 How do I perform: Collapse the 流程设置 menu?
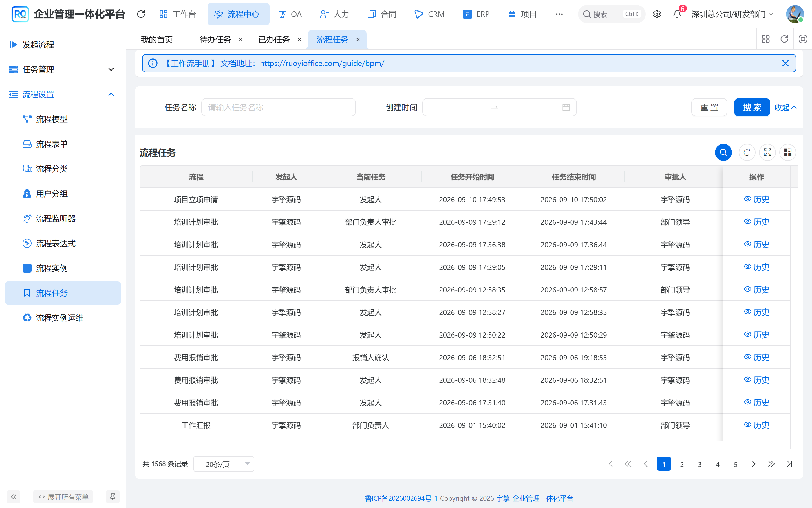click(63, 95)
